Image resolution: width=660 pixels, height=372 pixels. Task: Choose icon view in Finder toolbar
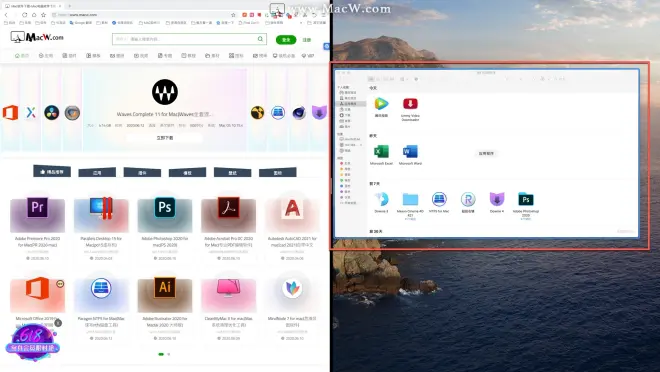371,79
